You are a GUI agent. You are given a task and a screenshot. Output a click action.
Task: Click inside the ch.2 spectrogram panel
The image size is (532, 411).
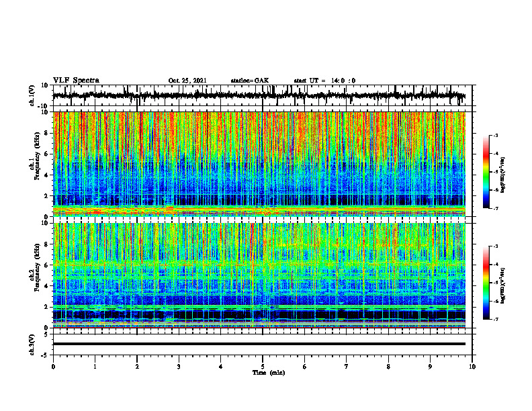coord(259,275)
